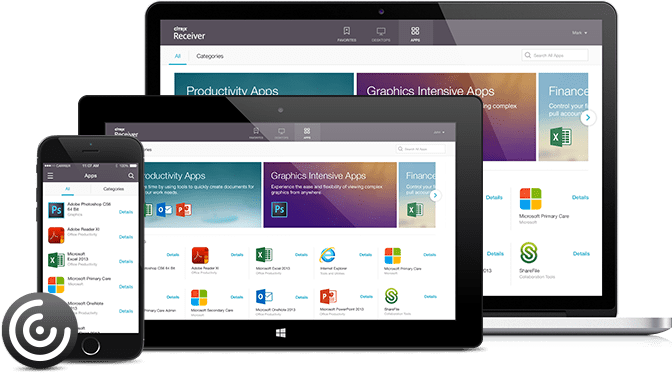Tap the phone's home button
This screenshot has width=672, height=373.
pos(90,346)
